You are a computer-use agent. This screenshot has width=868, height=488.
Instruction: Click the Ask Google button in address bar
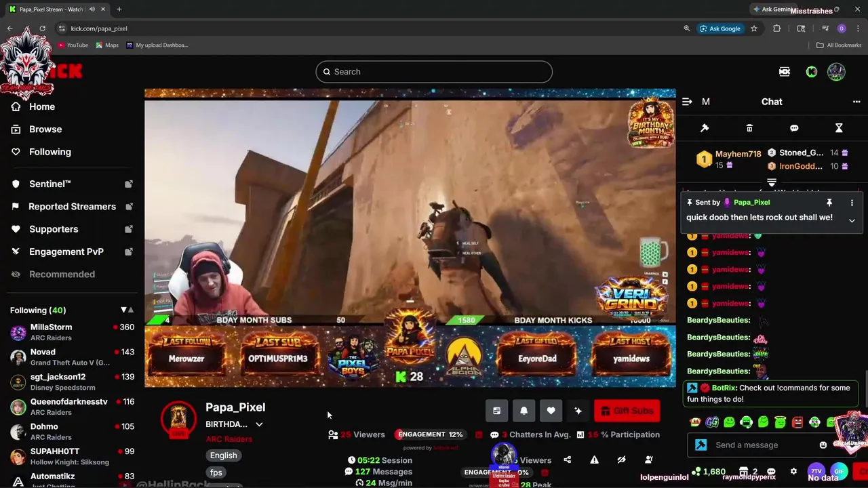pos(720,28)
